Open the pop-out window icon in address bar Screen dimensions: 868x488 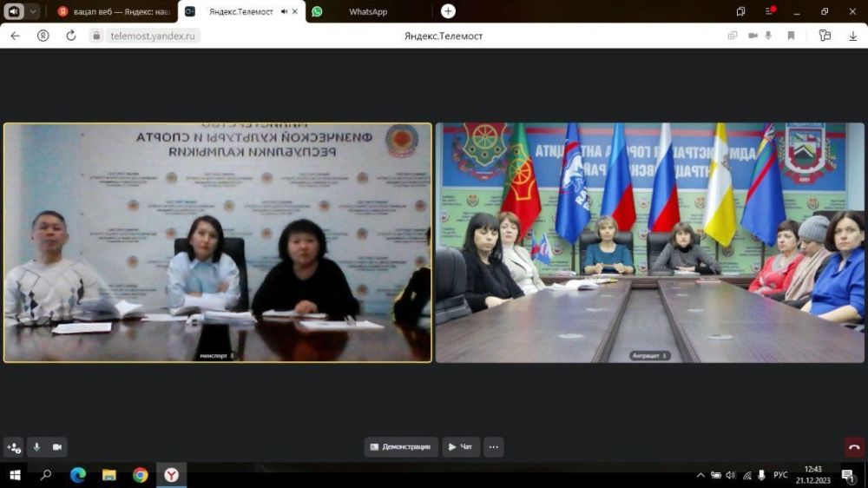pyautogui.click(x=733, y=36)
